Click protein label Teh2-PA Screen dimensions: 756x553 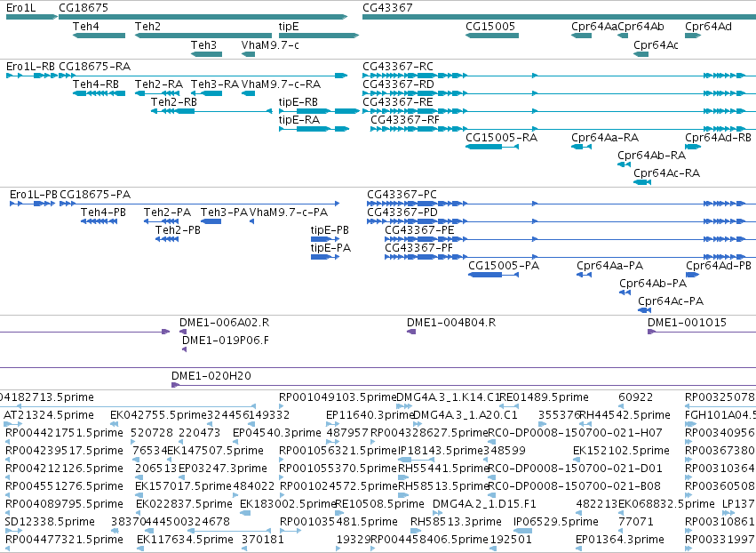[x=167, y=212]
